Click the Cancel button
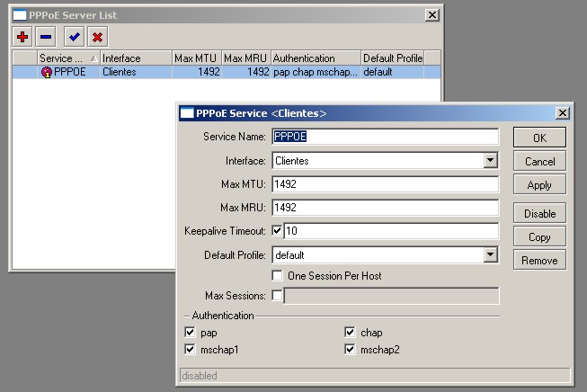The height and width of the screenshot is (392, 587). point(539,161)
